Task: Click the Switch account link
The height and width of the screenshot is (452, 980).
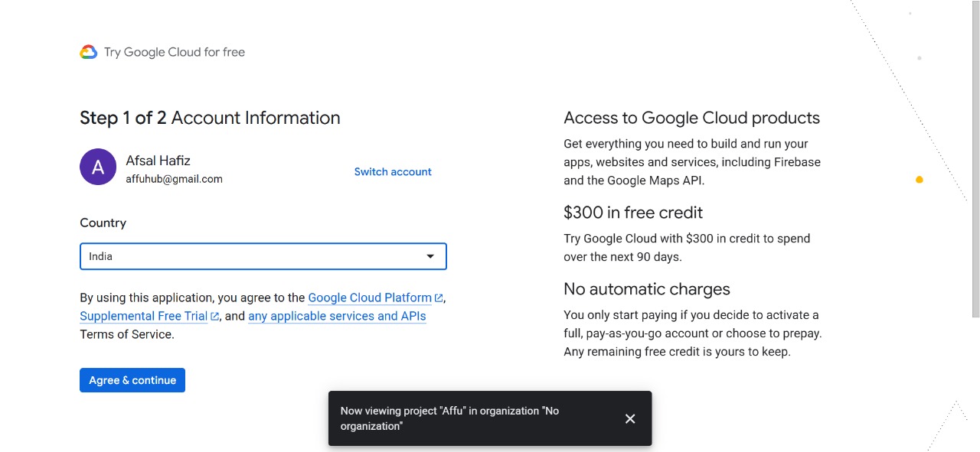Action: (393, 172)
